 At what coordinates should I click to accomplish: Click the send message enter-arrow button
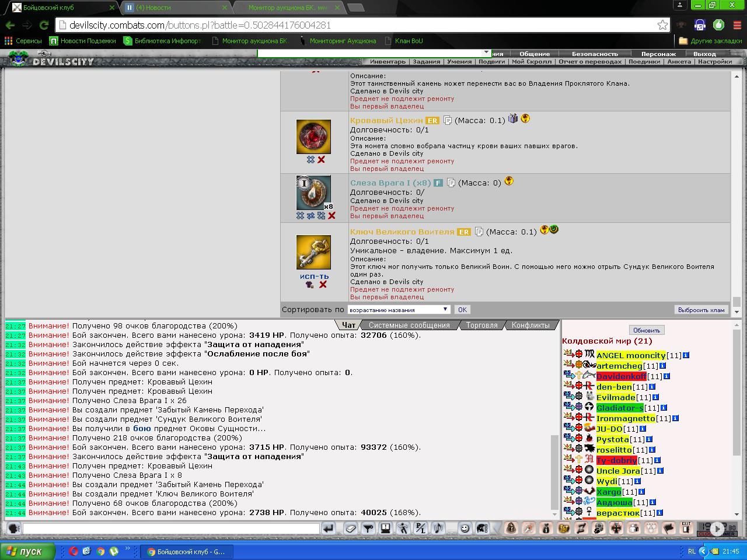pos(329,528)
